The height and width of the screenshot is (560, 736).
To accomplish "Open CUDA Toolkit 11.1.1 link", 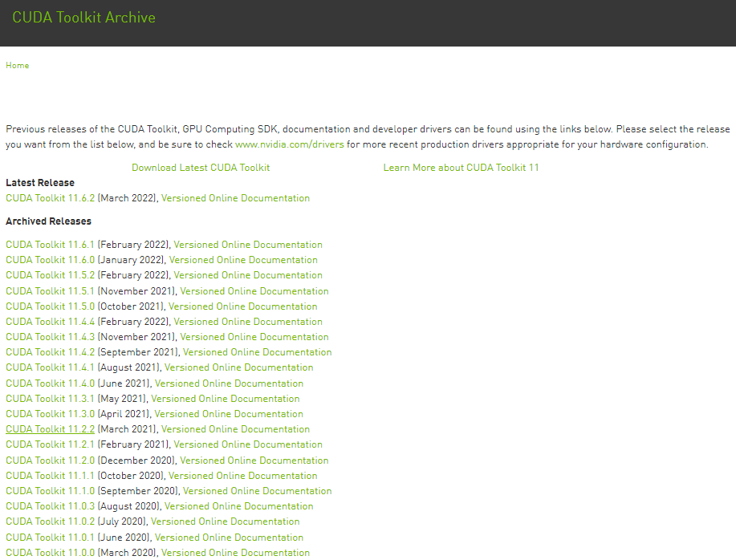I will (x=51, y=476).
